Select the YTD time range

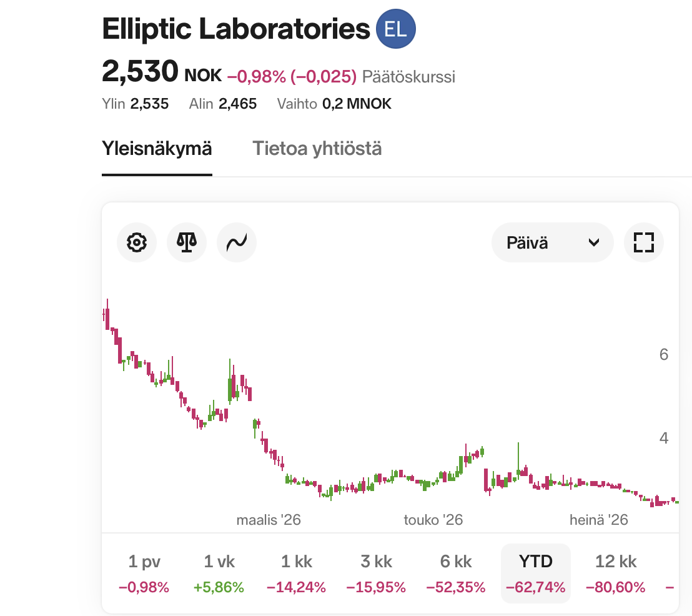click(536, 573)
